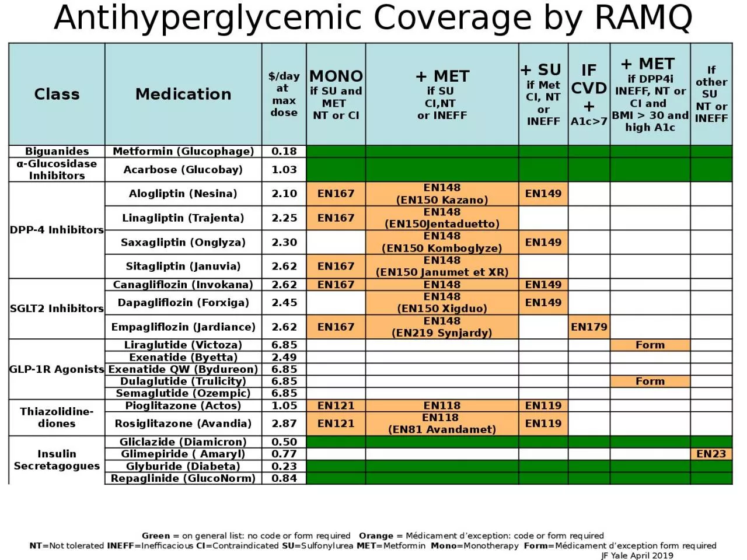This screenshot has width=747, height=560.
Task: Select 'Glimepiride ( Amaryl)' cell
Action: 183,454
